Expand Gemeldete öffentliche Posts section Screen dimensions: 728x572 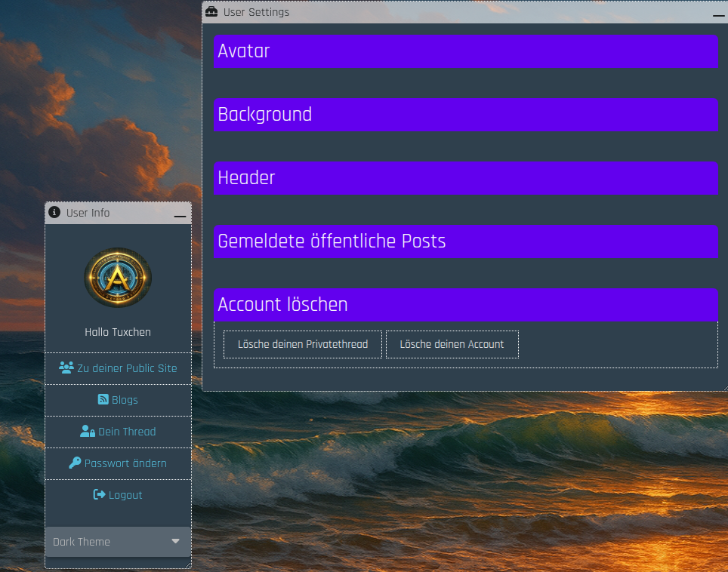tap(466, 241)
